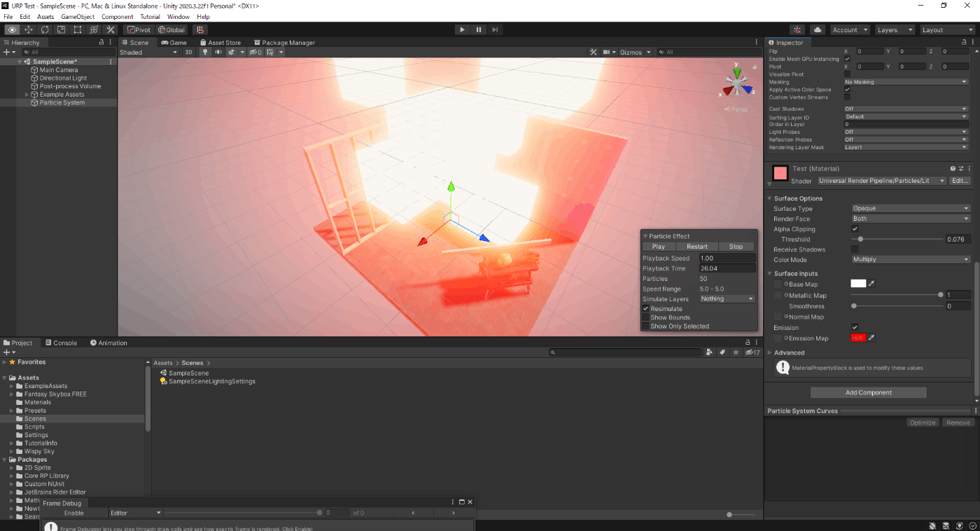The height and width of the screenshot is (531, 980).
Task: Enable Show Only Selected checkbox
Action: (646, 326)
